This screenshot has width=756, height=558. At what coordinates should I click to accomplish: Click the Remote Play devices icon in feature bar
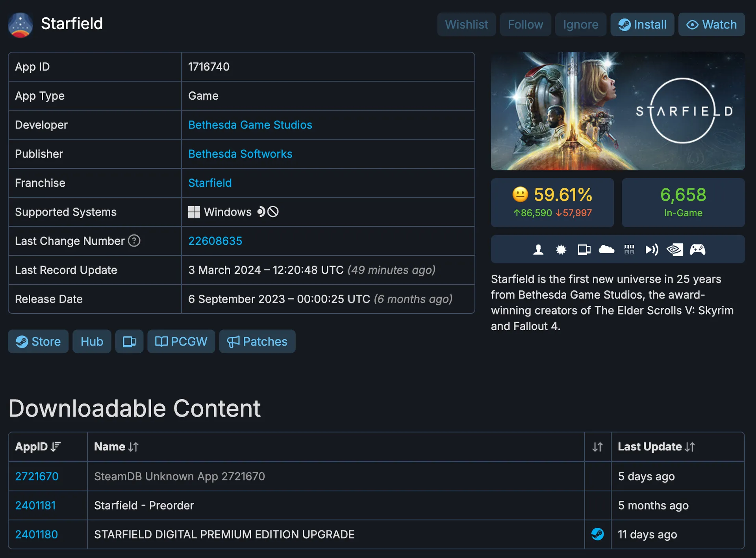584,249
